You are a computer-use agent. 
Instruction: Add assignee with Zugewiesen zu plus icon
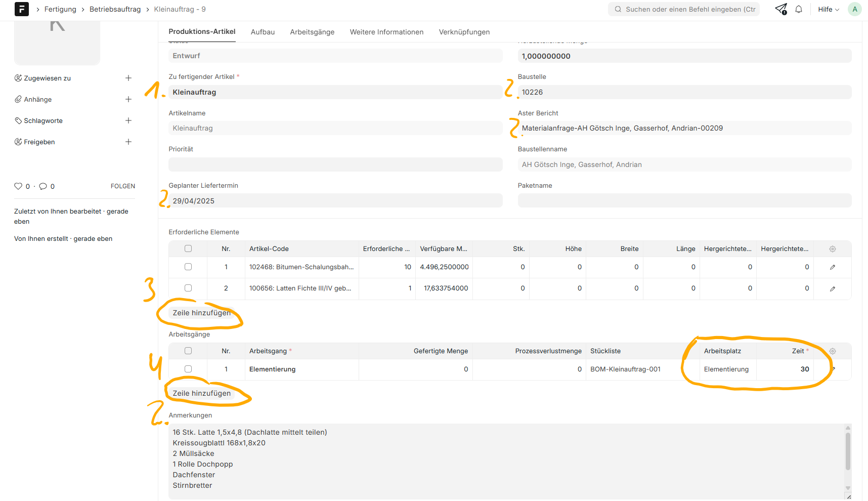(x=128, y=78)
